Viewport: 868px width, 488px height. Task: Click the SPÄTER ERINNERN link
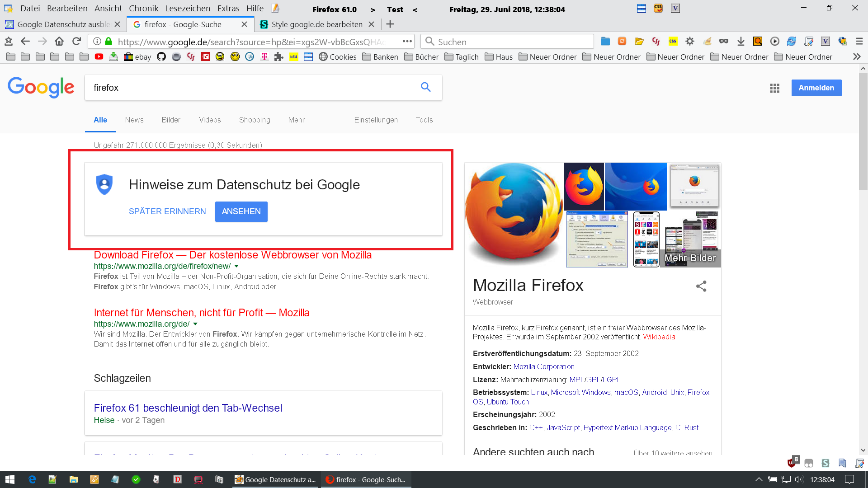167,211
